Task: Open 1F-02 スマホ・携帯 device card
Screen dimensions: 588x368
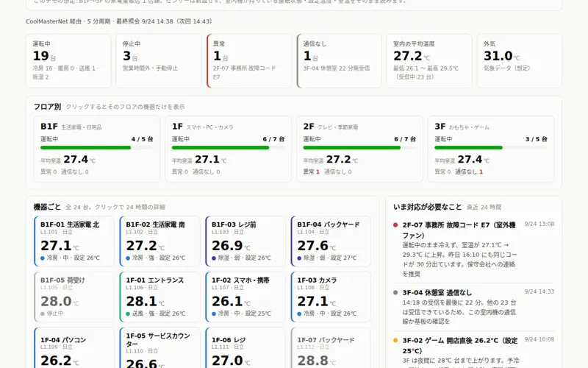Action: 245,297
